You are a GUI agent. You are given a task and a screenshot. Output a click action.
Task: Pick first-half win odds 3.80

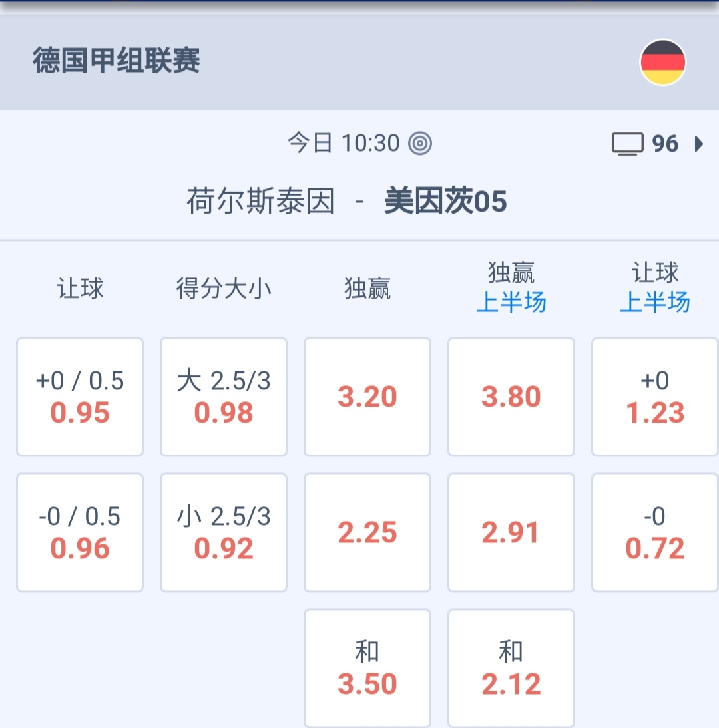pos(511,397)
